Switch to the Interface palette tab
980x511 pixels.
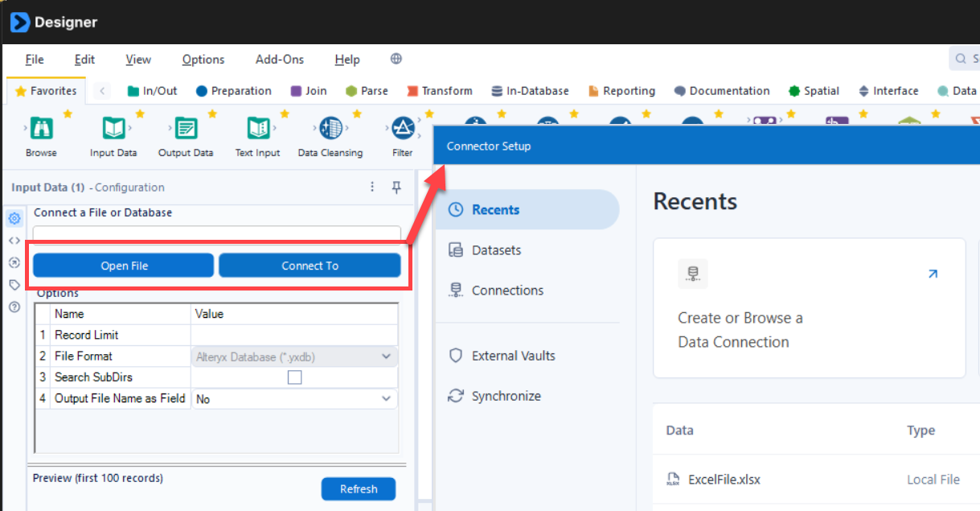click(888, 91)
